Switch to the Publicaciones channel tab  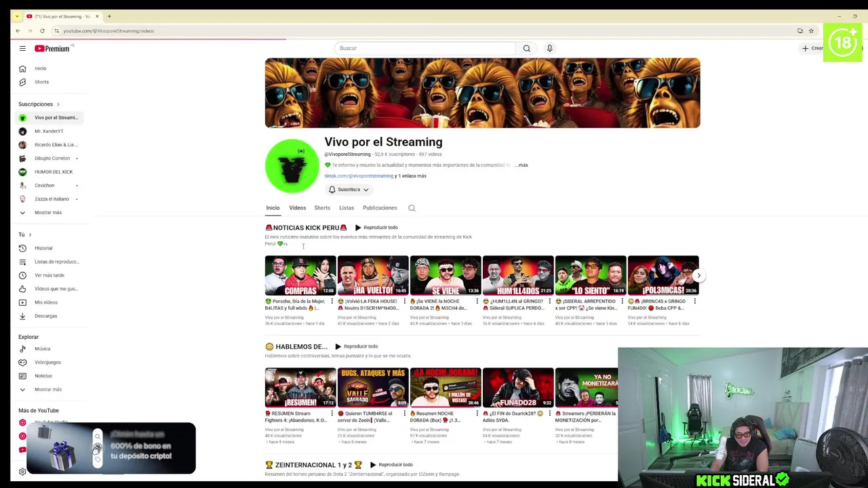pos(380,208)
